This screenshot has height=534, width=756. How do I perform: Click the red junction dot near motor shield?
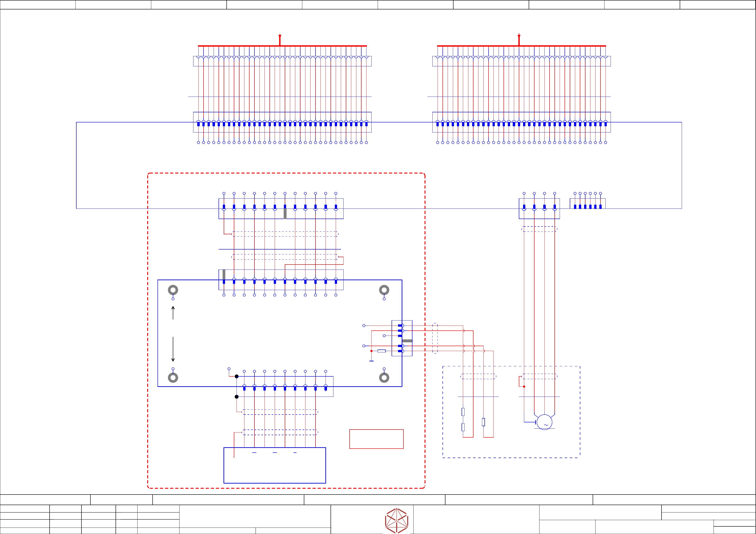(x=524, y=386)
